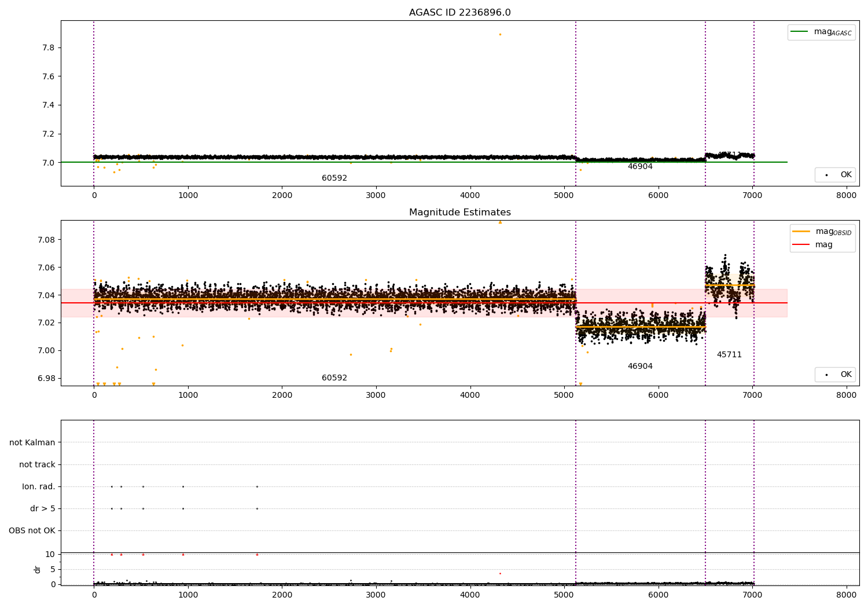This screenshot has height=608, width=868.
Task: Click the "AGASC ID 2236896.0" plot title
Action: pyautogui.click(x=459, y=13)
